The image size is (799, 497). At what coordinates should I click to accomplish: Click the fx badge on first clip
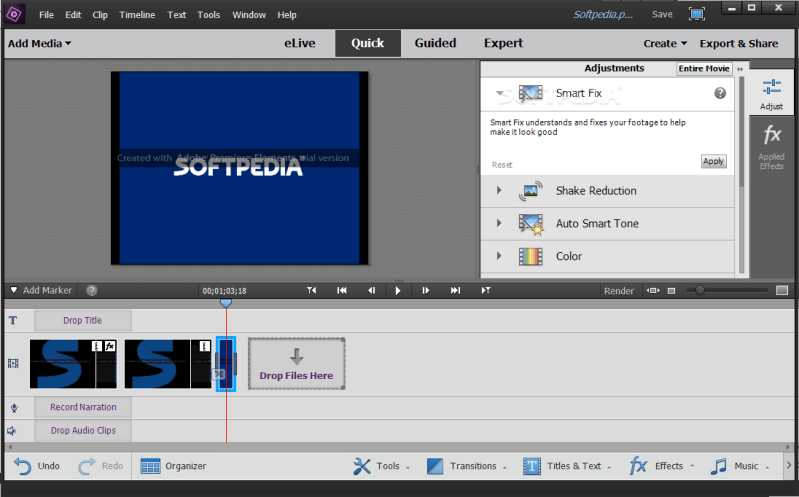coord(110,346)
